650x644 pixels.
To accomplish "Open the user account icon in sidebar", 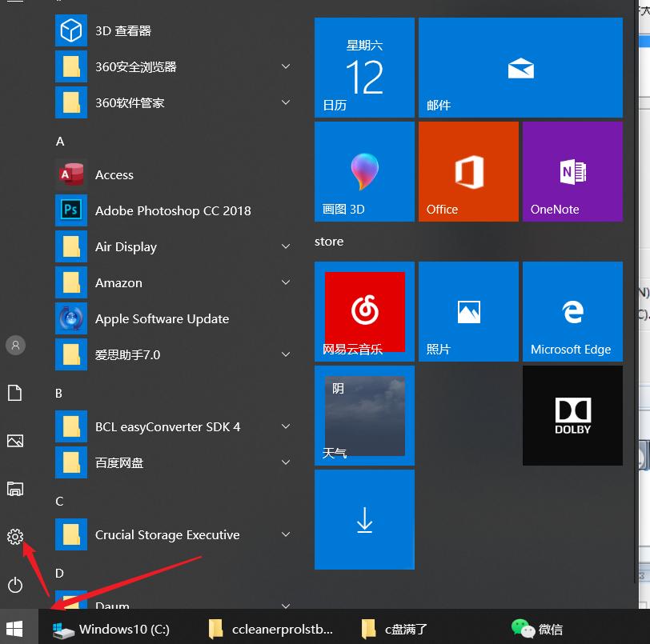I will (14, 345).
